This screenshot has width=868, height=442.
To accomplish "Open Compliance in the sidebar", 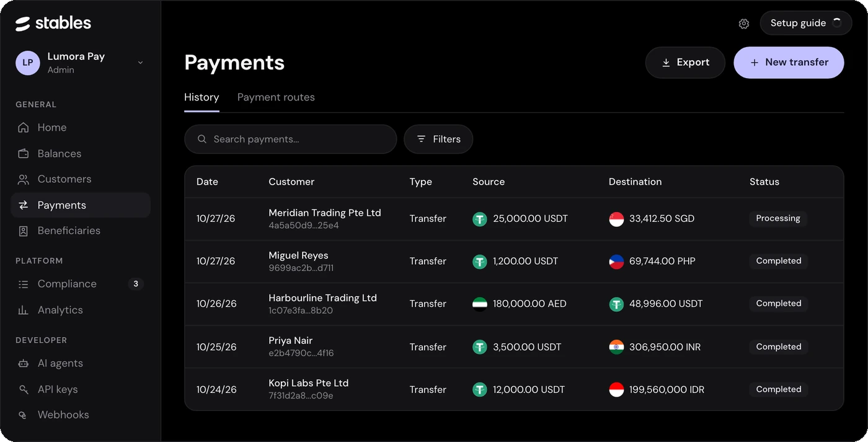I will 81,284.
